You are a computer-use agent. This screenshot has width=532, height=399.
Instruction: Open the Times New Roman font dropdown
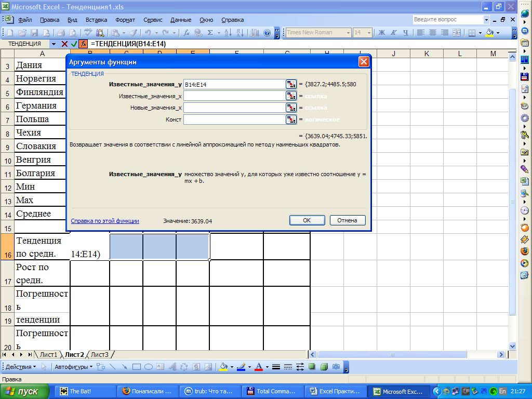348,33
